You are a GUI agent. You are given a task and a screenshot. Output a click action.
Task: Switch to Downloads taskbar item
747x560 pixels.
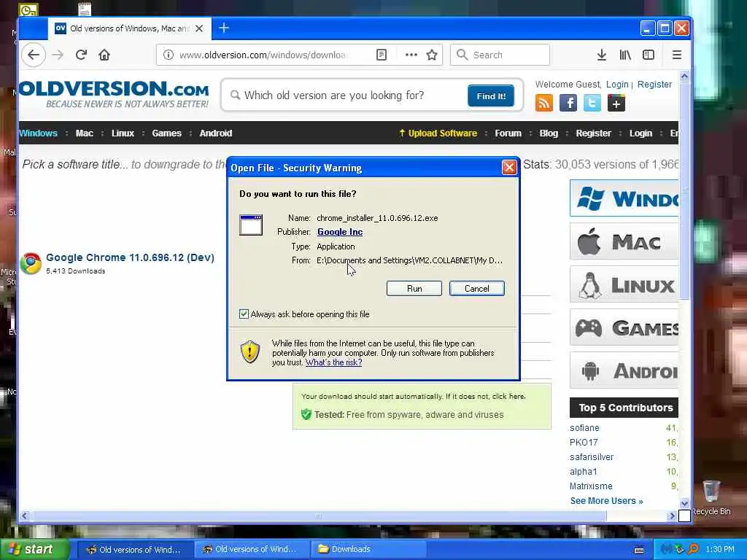pos(368,549)
